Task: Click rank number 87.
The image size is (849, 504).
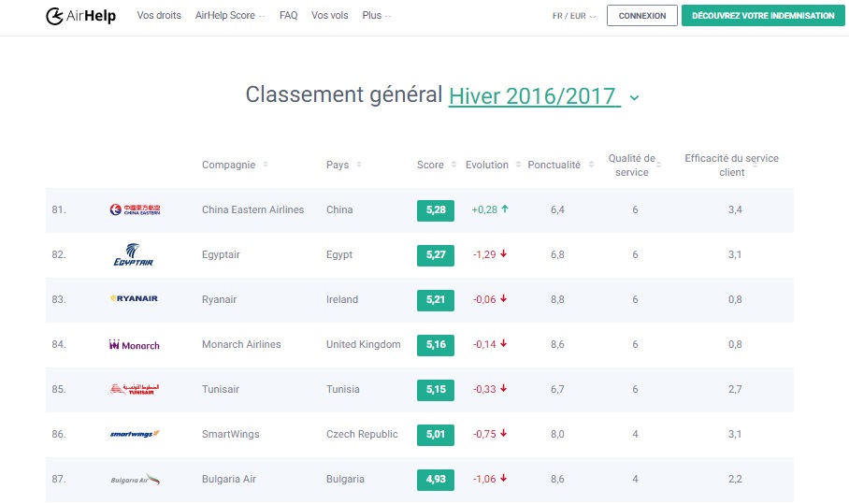Action: coord(59,479)
